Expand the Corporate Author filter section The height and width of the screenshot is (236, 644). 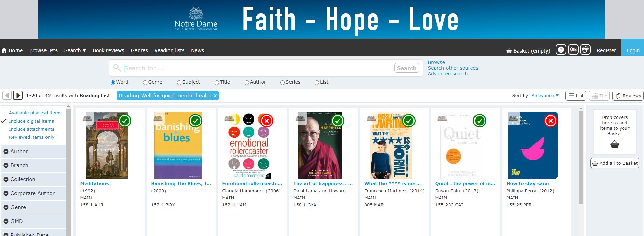[33, 193]
